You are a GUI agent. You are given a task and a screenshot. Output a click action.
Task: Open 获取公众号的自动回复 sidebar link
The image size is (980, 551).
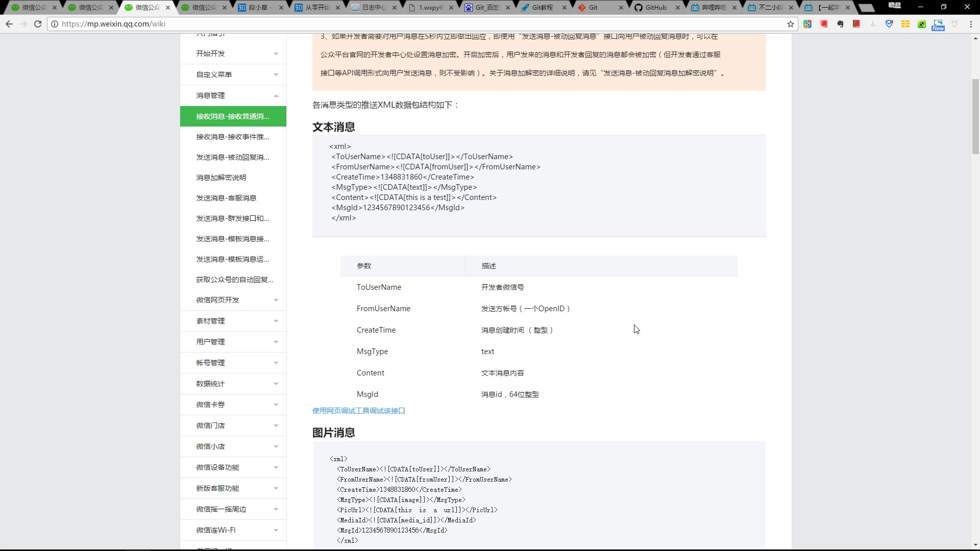tap(233, 280)
